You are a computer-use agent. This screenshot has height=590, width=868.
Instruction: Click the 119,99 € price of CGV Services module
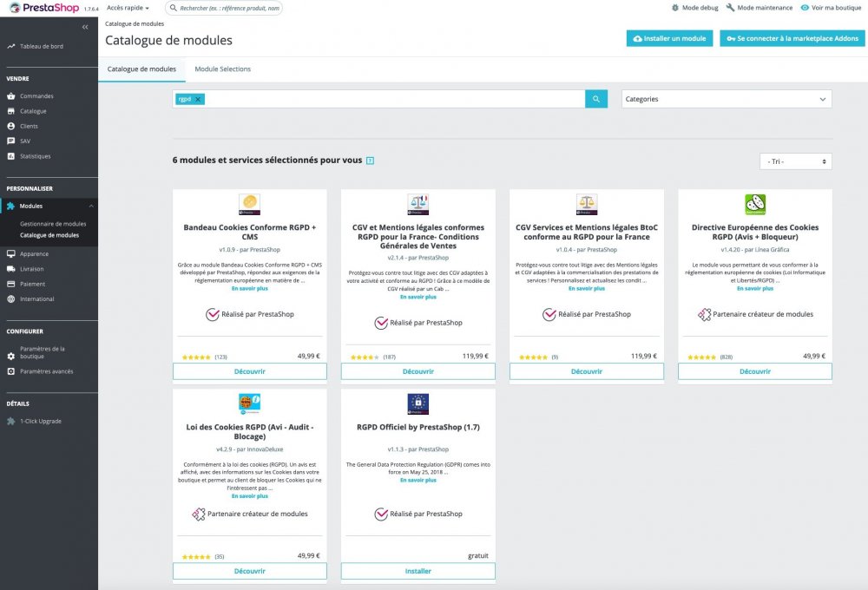(x=644, y=356)
